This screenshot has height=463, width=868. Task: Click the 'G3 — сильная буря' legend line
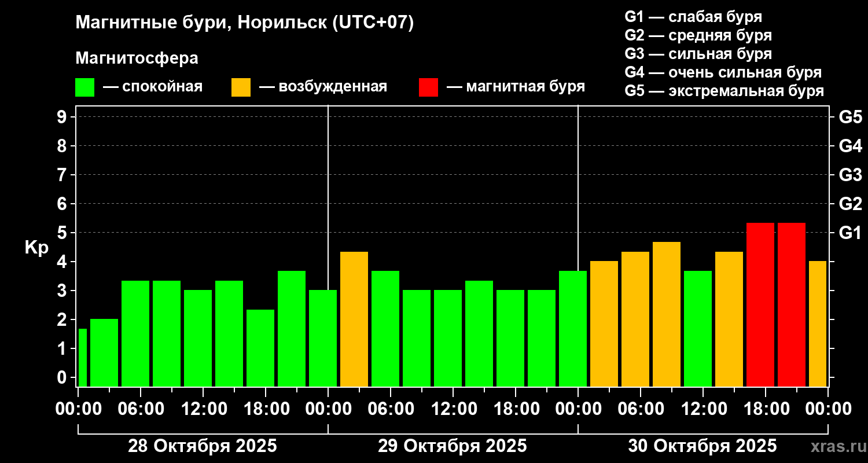coord(698,54)
